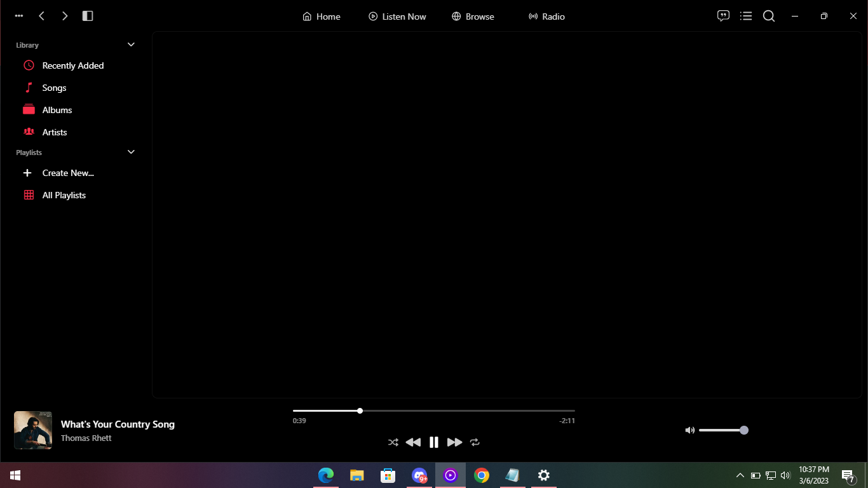Image resolution: width=868 pixels, height=488 pixels.
Task: Browse the Artists list
Action: coord(55,132)
